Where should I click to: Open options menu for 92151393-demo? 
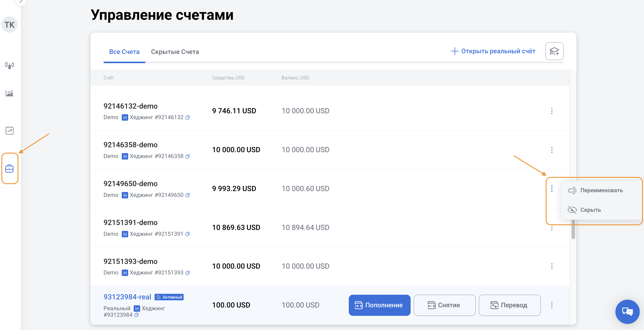point(552,266)
